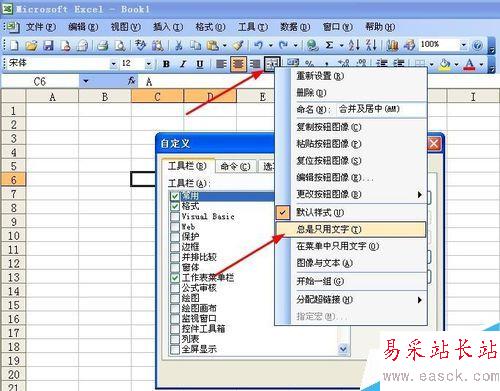The image size is (500, 391).
Task: Click the Copy icon
Action: tap(196, 45)
